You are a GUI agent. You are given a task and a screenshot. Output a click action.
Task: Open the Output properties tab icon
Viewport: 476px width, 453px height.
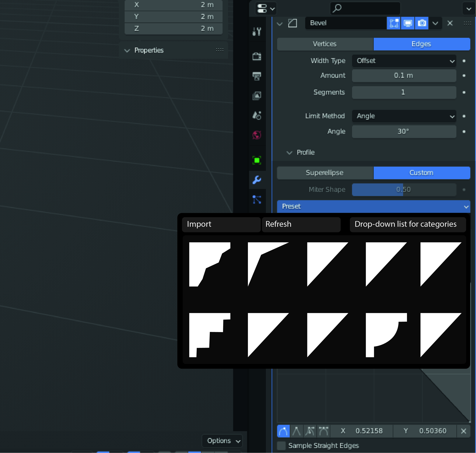click(257, 76)
